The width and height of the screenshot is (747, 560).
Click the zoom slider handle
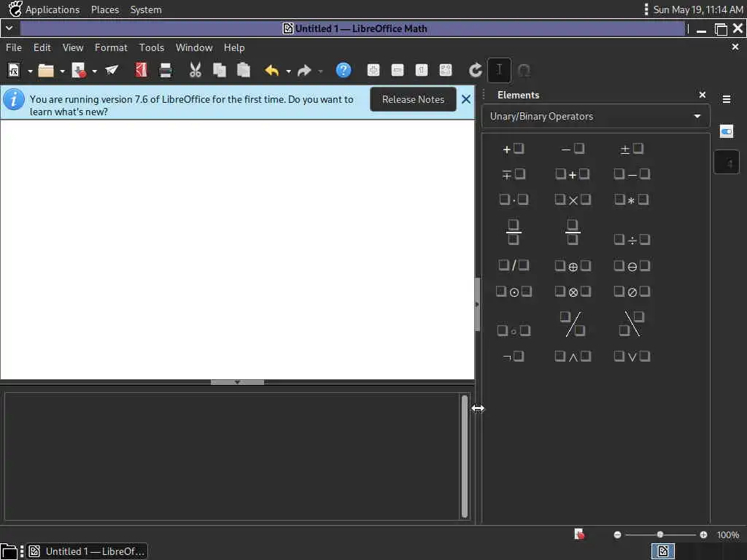[659, 534]
